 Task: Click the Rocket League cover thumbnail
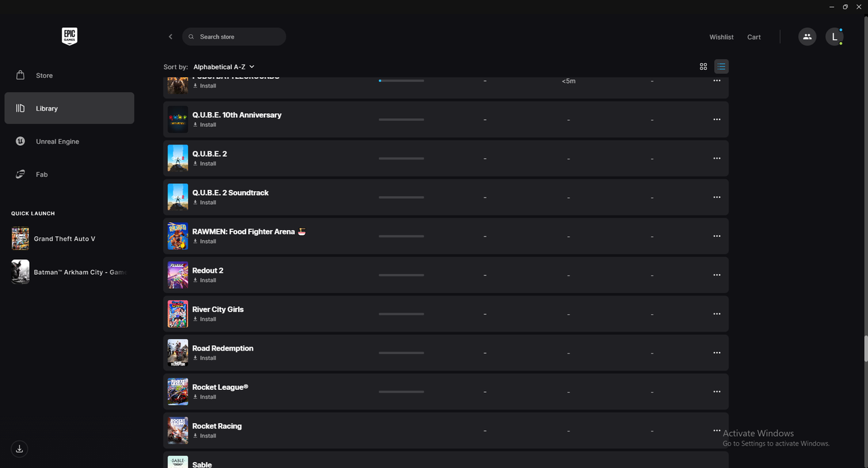click(178, 391)
